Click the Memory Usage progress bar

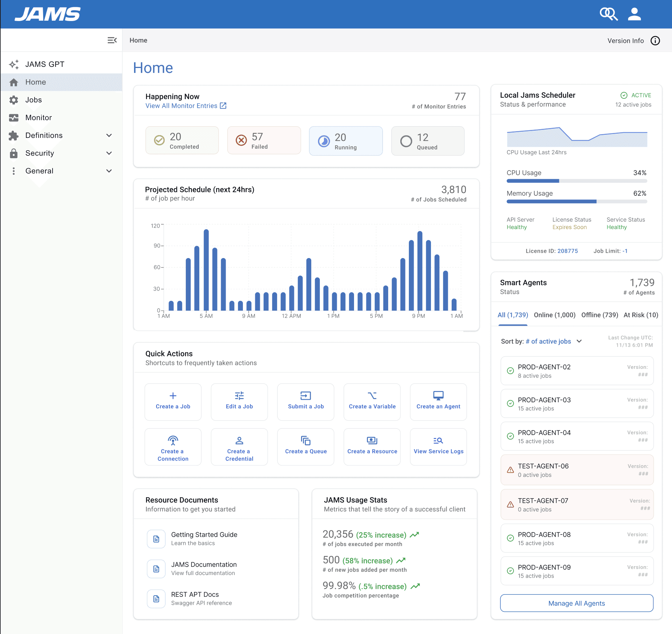(x=577, y=202)
